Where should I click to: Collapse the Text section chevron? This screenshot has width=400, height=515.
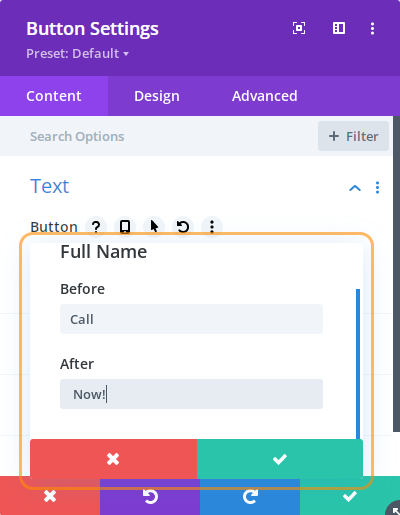pos(355,188)
